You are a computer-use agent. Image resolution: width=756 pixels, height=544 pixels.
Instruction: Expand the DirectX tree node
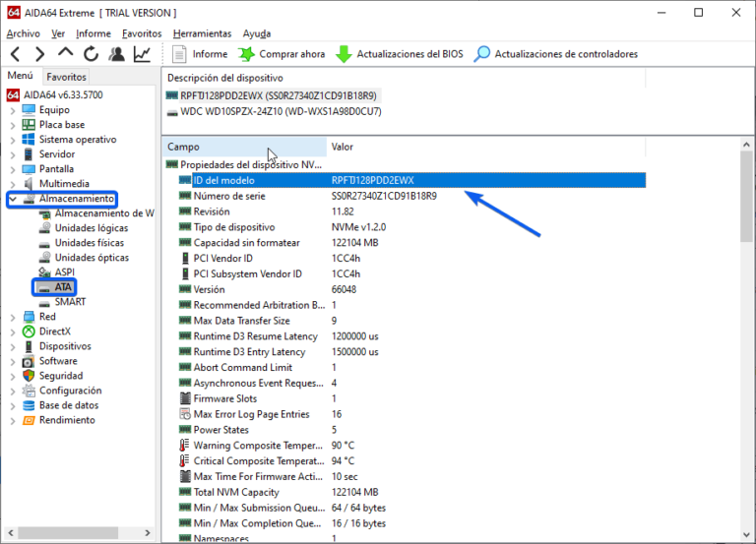13,332
